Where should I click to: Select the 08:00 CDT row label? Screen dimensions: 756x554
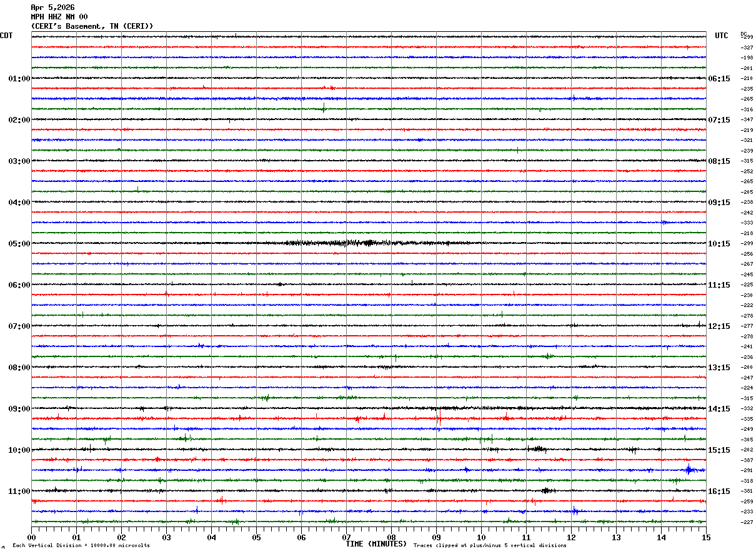pyautogui.click(x=19, y=368)
